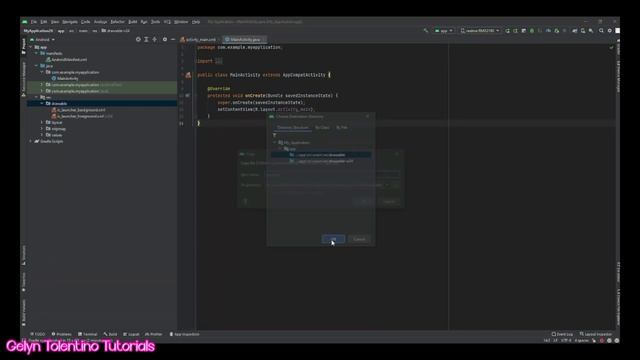Open the Logcat tool window
This screenshot has width=640, height=360.
(x=131, y=334)
